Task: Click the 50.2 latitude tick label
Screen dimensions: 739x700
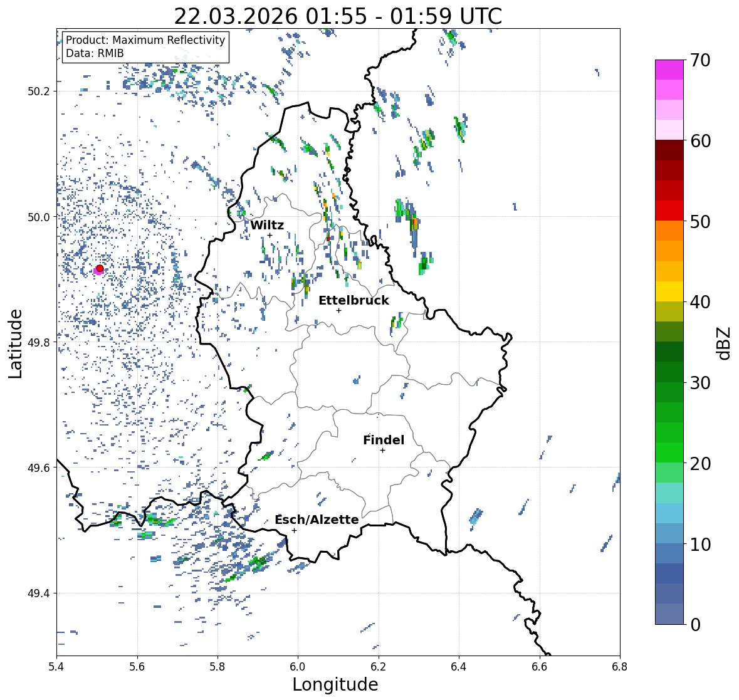Action: pyautogui.click(x=38, y=91)
